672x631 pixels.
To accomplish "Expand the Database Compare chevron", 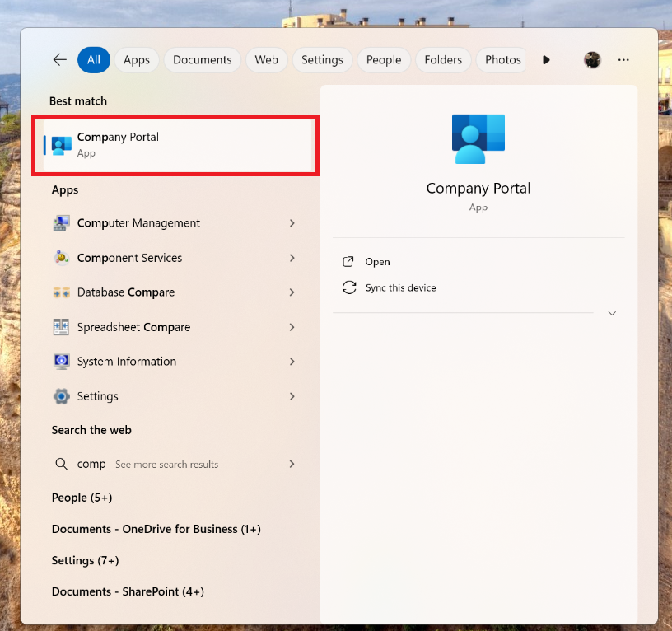I will coord(292,292).
